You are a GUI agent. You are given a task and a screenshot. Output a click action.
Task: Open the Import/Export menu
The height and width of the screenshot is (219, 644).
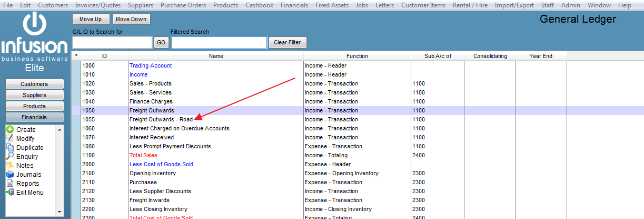click(x=514, y=5)
